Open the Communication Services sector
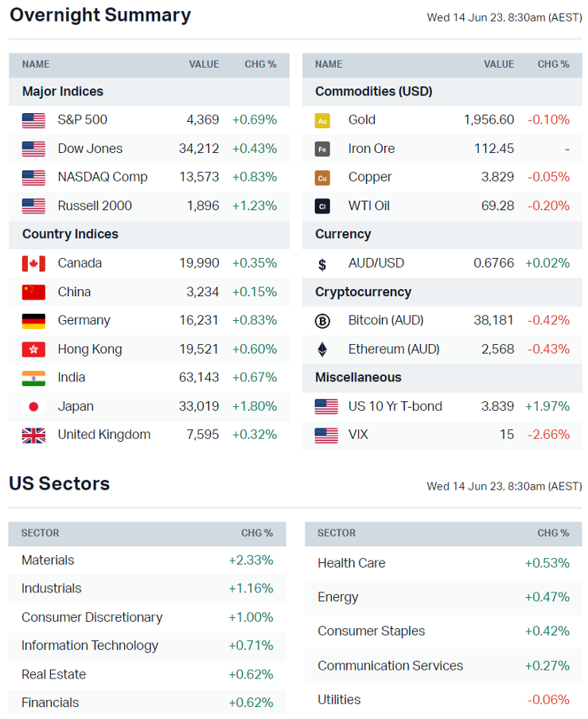Image resolution: width=588 pixels, height=719 pixels. pyautogui.click(x=390, y=666)
